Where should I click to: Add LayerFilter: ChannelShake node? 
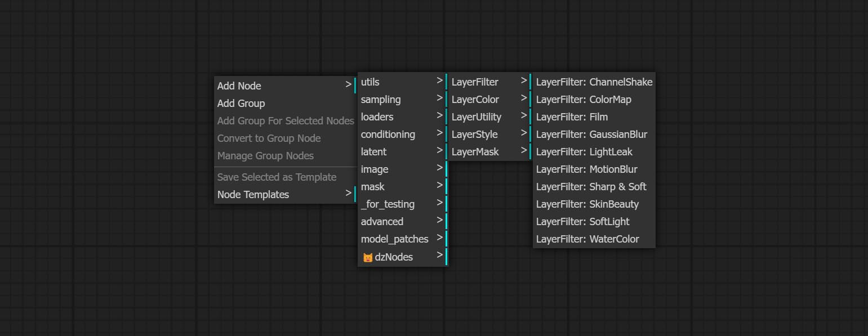pos(594,82)
